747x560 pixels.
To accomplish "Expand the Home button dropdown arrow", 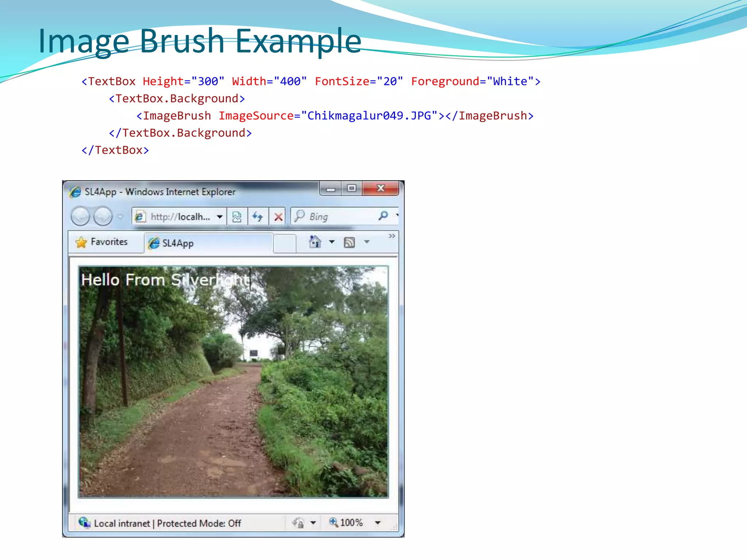I will point(332,242).
